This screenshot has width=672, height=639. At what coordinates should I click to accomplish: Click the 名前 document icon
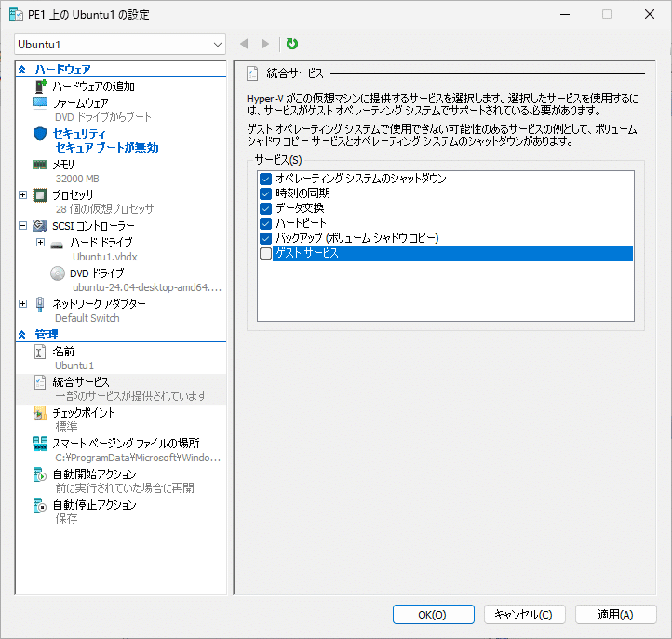pos(40,352)
